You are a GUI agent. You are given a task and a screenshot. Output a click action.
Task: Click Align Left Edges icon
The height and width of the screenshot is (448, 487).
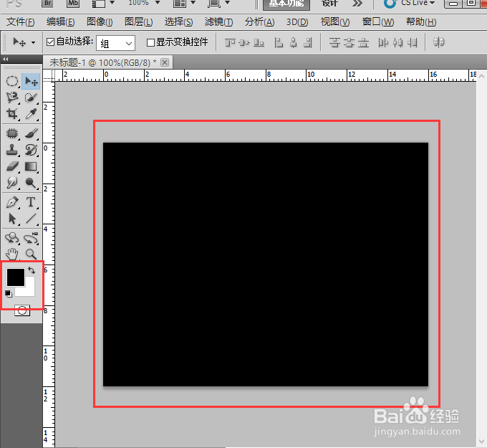279,42
